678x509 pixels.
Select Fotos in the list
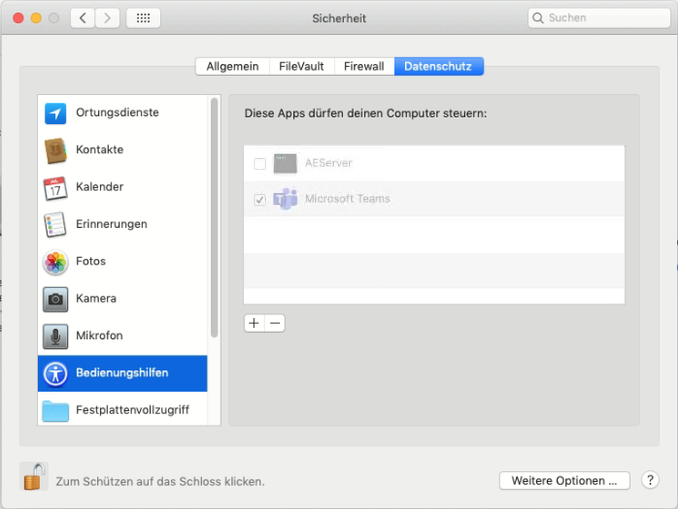point(123,262)
